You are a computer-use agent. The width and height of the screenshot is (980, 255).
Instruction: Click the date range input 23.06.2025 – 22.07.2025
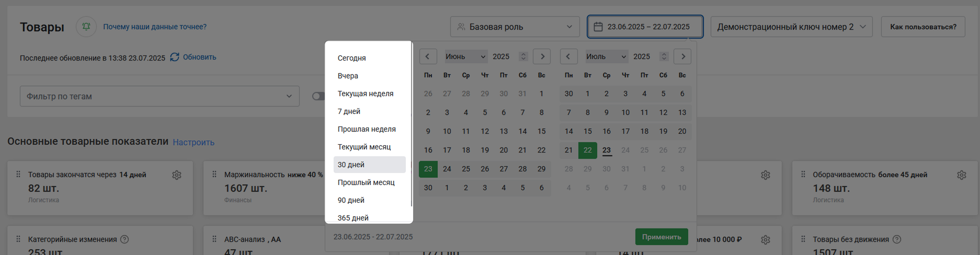pyautogui.click(x=645, y=27)
